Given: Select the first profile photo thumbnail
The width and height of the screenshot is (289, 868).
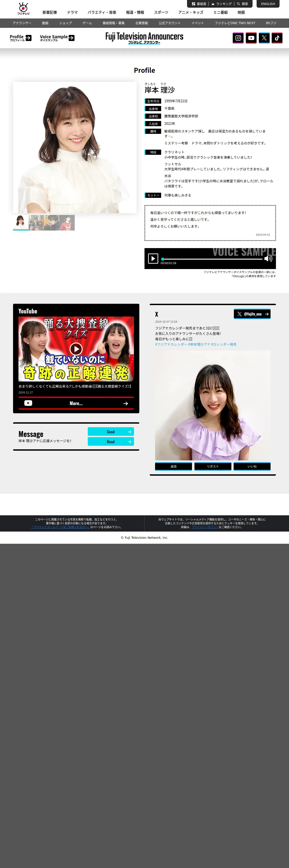Looking at the screenshot, I should (x=20, y=222).
